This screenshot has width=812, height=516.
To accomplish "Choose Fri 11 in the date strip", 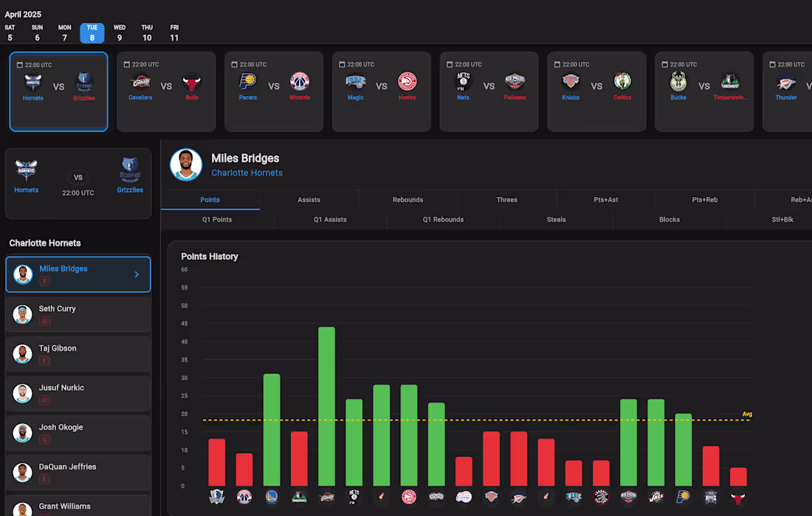I will [174, 32].
